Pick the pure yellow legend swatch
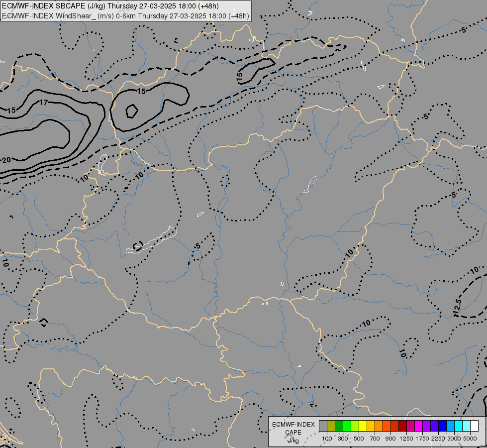 (x=363, y=426)
